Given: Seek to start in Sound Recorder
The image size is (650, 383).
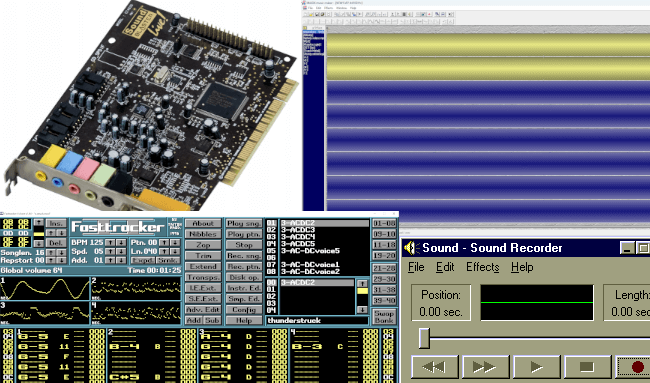Looking at the screenshot, I should click(434, 366).
